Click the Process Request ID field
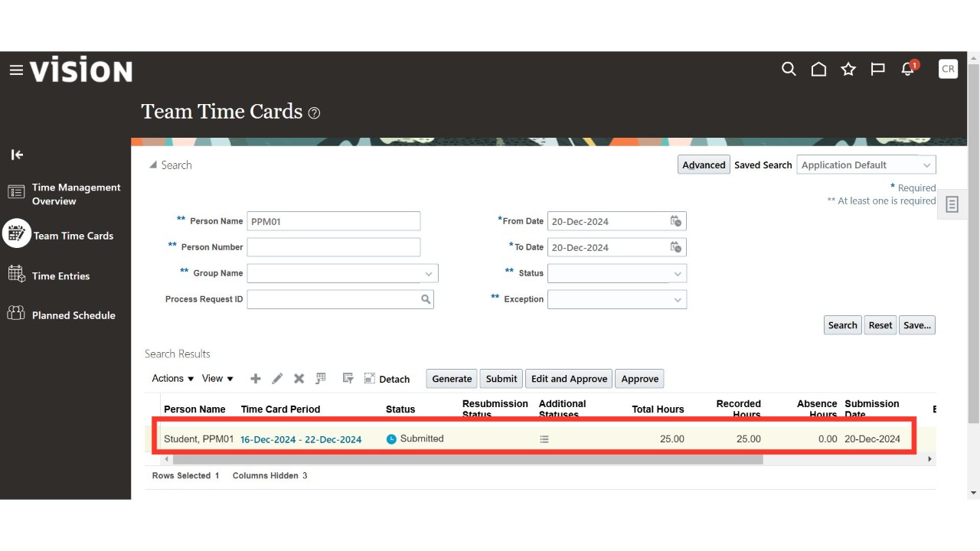Screen dimensions: 980x551 click(x=332, y=299)
